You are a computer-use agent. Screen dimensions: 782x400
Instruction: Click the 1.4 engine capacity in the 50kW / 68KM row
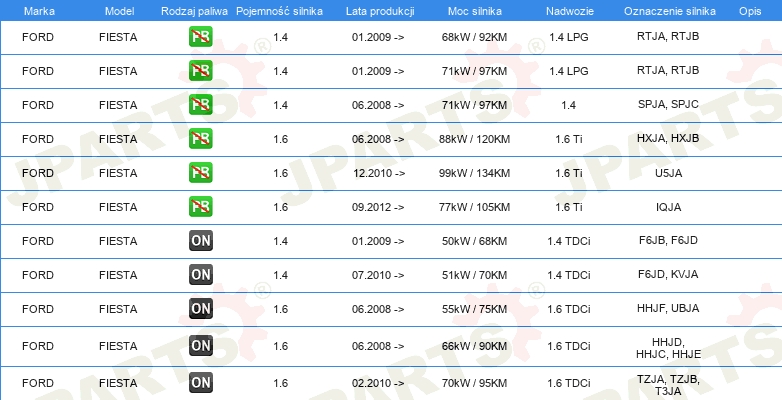click(281, 241)
